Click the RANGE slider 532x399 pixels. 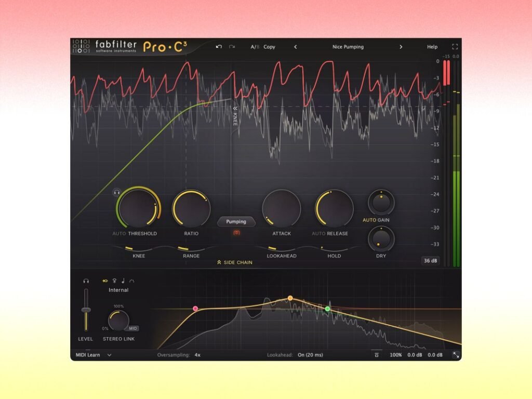(x=191, y=248)
